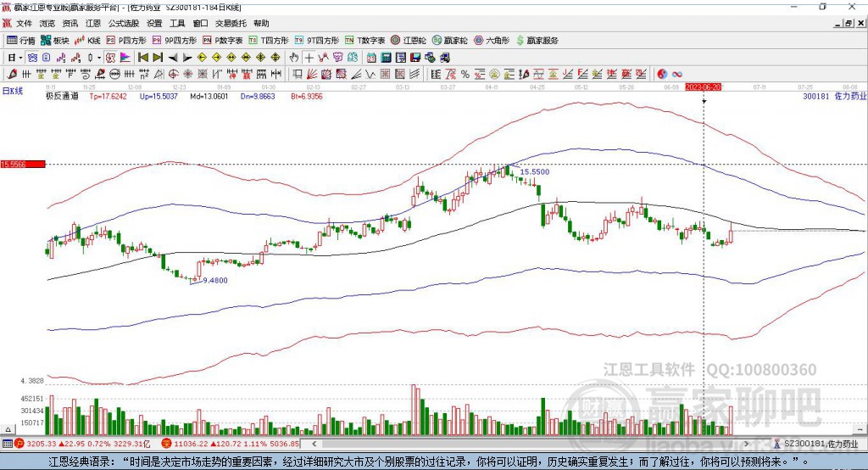868x470 pixels.
Task: Open the 六角形 hexagon tool
Action: [x=492, y=41]
